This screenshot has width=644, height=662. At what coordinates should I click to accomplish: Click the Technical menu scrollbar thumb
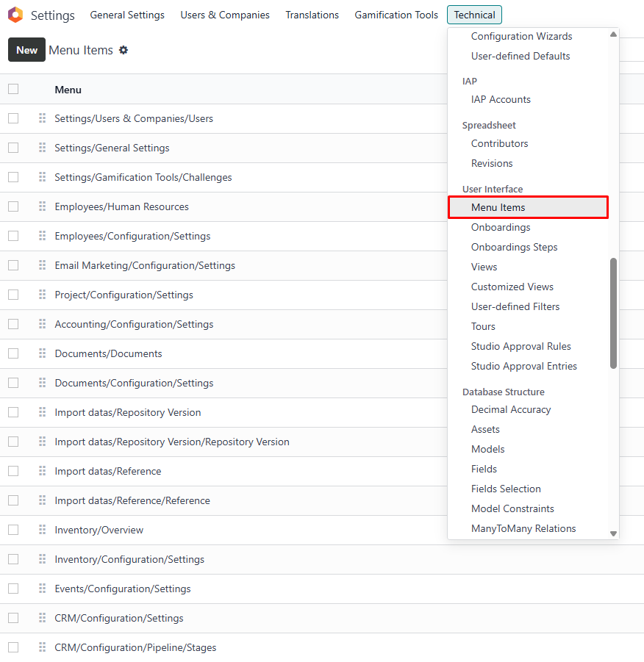[613, 312]
